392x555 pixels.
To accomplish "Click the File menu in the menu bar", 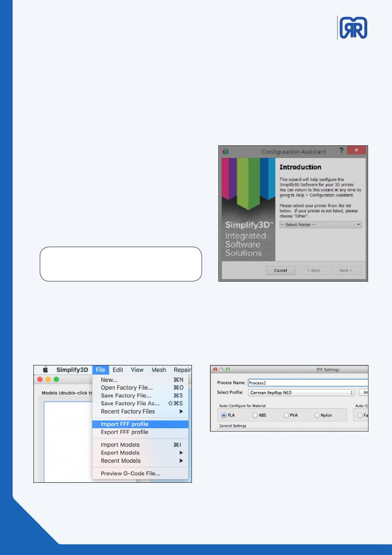I will (x=101, y=370).
